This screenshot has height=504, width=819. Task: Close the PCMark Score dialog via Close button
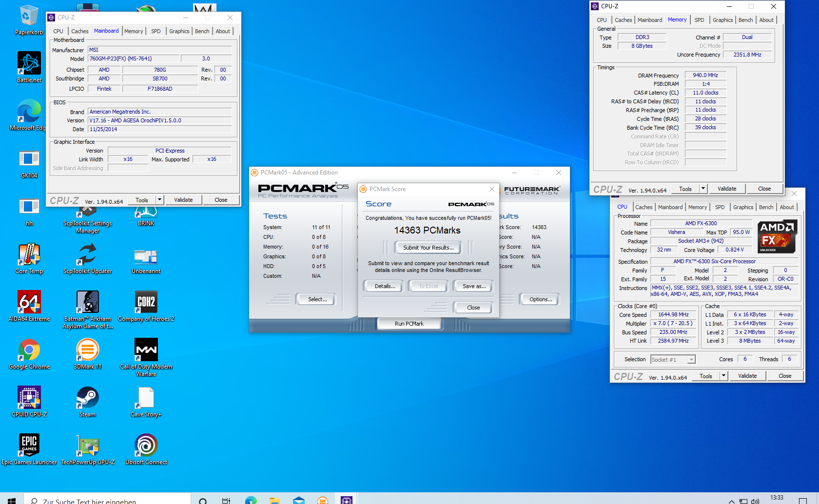click(x=473, y=308)
